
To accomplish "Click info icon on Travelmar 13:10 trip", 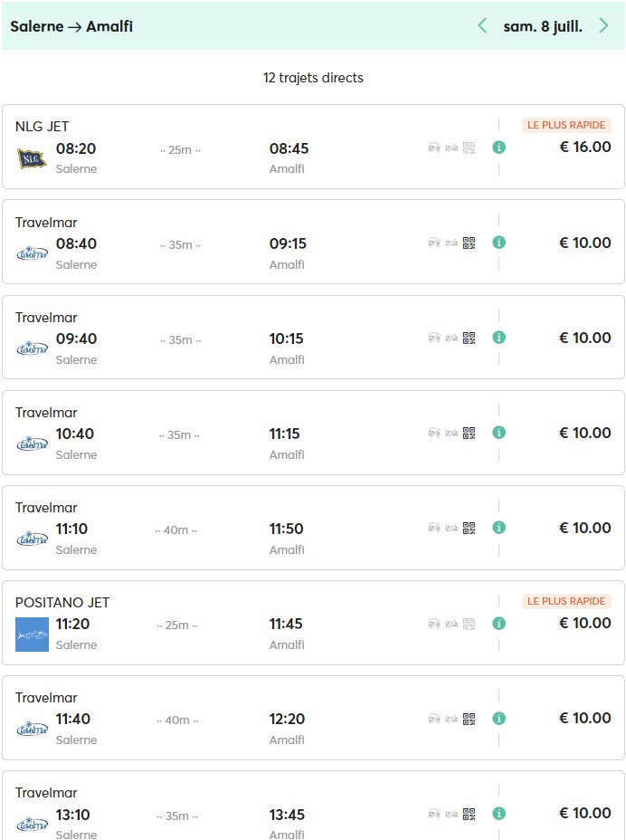I will 498,813.
